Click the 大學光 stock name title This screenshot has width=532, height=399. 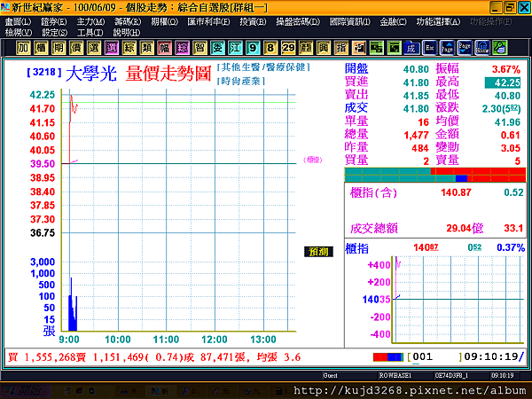91,74
